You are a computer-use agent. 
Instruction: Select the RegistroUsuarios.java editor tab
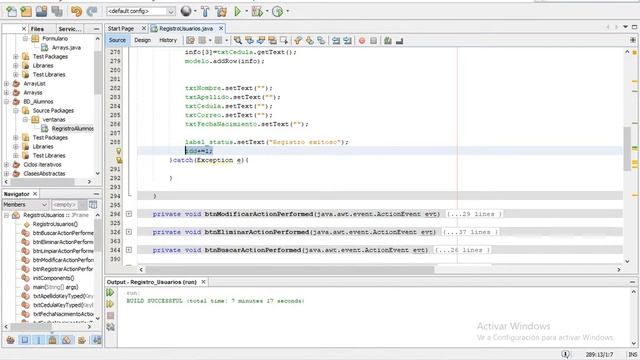tap(186, 29)
